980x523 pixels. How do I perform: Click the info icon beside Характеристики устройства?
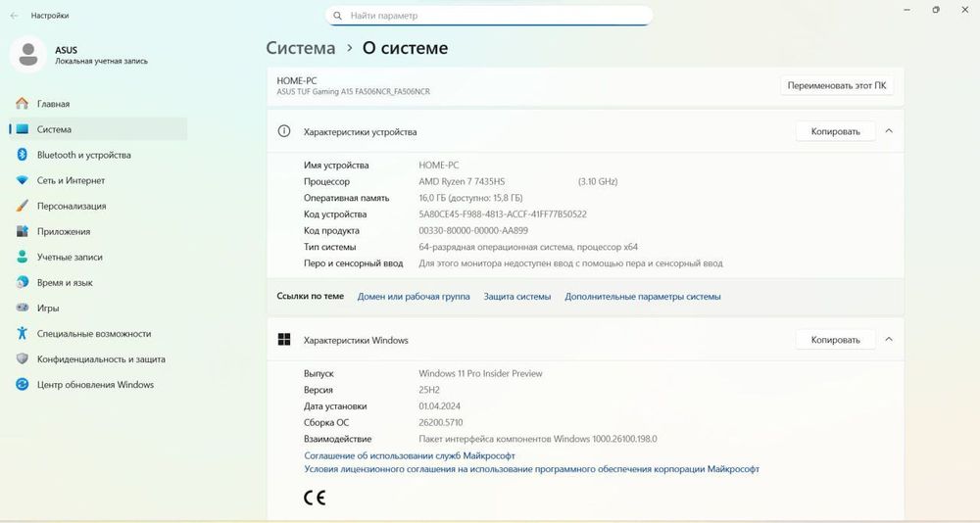pos(284,131)
